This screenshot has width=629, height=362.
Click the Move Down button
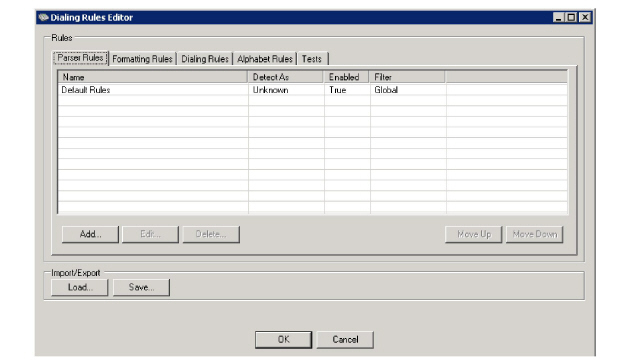click(x=535, y=234)
